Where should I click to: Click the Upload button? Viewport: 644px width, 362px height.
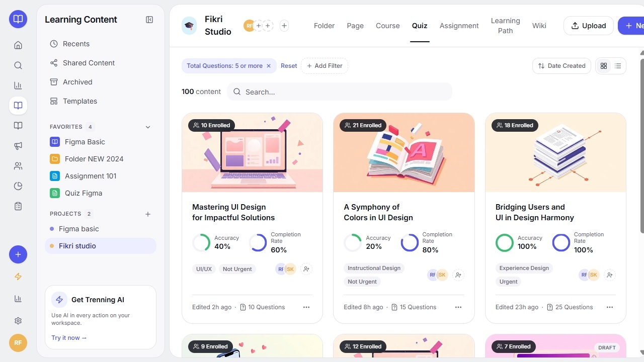[x=589, y=26]
